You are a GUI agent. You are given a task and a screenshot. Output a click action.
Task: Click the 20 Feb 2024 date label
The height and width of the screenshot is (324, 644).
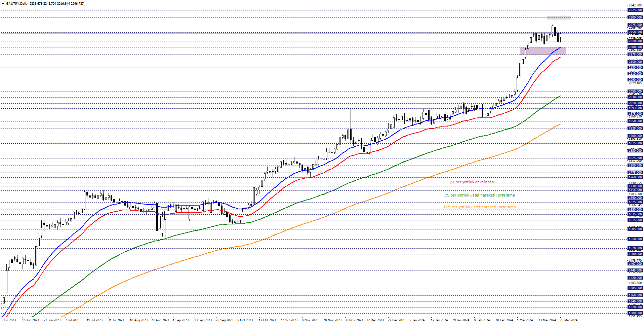504,320
